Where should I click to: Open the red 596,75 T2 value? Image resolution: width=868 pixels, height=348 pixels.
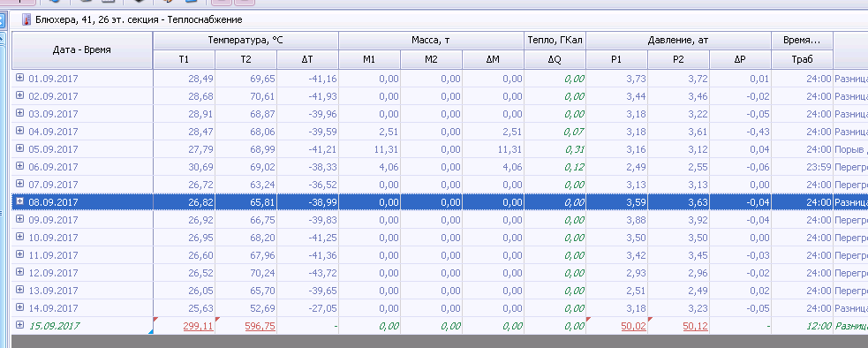click(260, 327)
